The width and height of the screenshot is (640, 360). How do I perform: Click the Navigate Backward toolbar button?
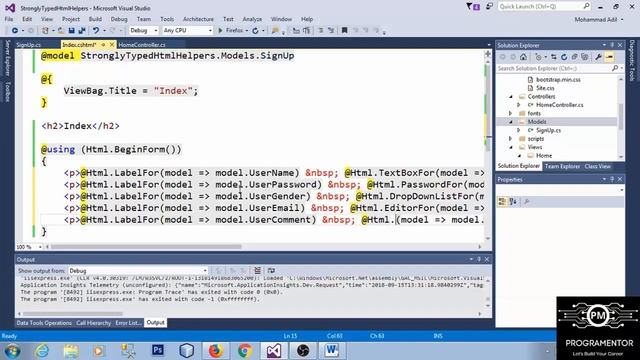[15, 31]
